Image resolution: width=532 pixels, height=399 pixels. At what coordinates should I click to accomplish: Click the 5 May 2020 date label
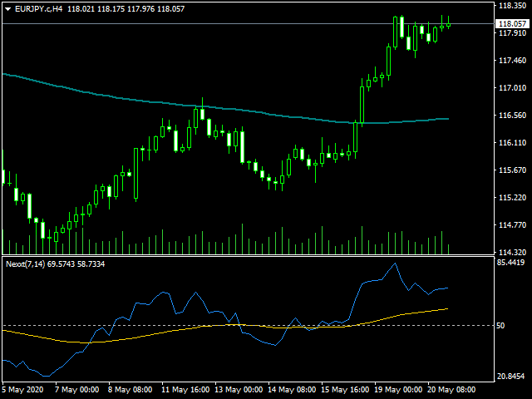coord(22,390)
